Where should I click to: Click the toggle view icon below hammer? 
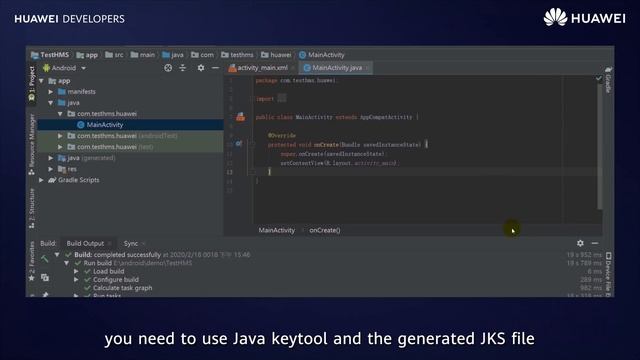point(45,278)
